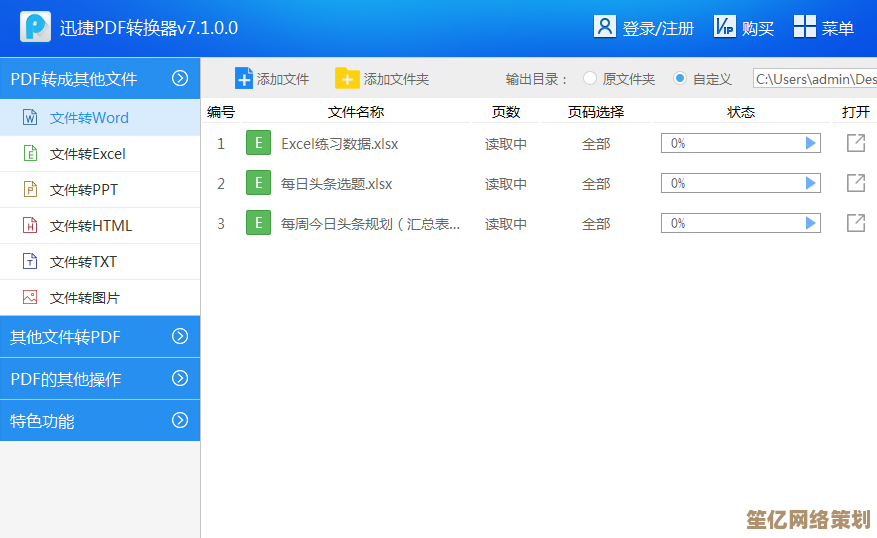The width and height of the screenshot is (877, 538).
Task: Click the user avatar icon beside 登录/注册
Action: (x=605, y=26)
